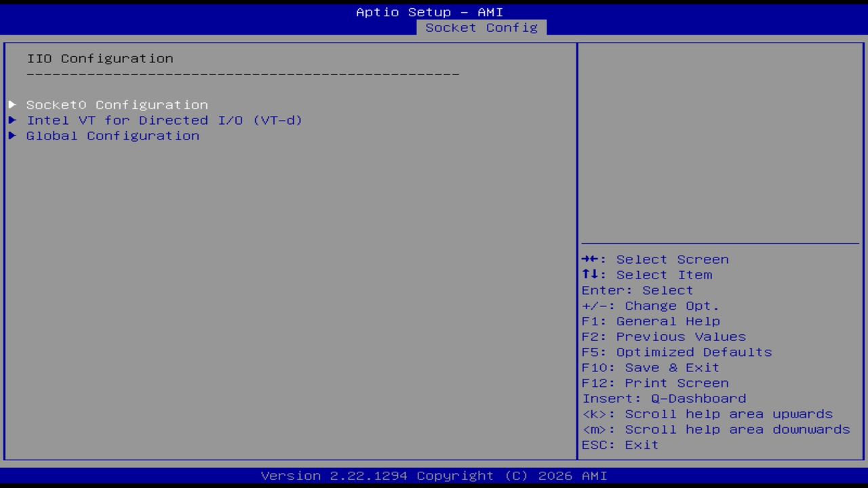The height and width of the screenshot is (488, 868).
Task: Expand the Global Configuration submenu
Action: [113, 136]
